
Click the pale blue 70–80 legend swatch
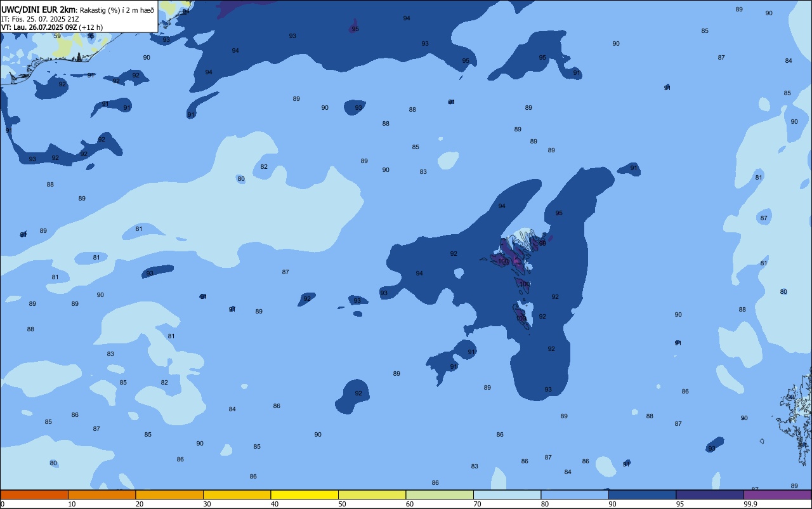507,494
